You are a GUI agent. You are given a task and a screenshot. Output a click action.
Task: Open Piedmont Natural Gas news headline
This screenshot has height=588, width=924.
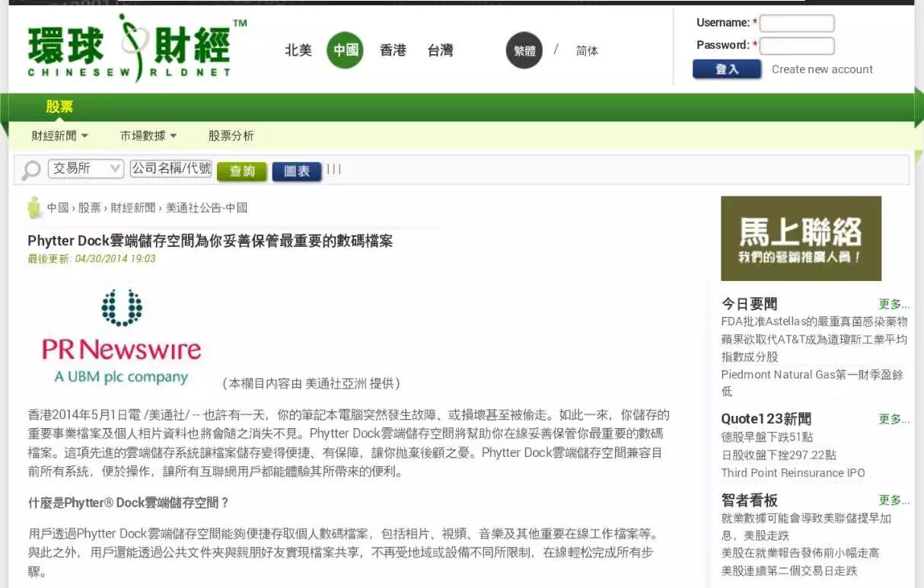(x=812, y=383)
